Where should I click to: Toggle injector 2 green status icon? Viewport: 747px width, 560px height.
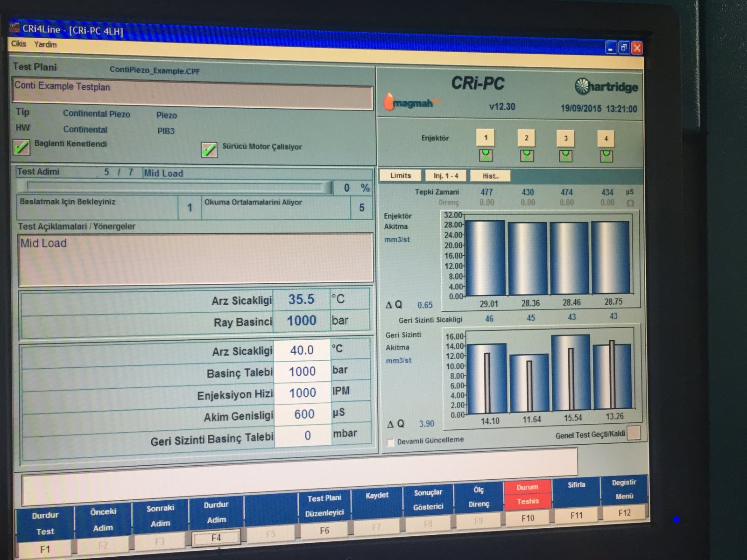click(x=527, y=155)
